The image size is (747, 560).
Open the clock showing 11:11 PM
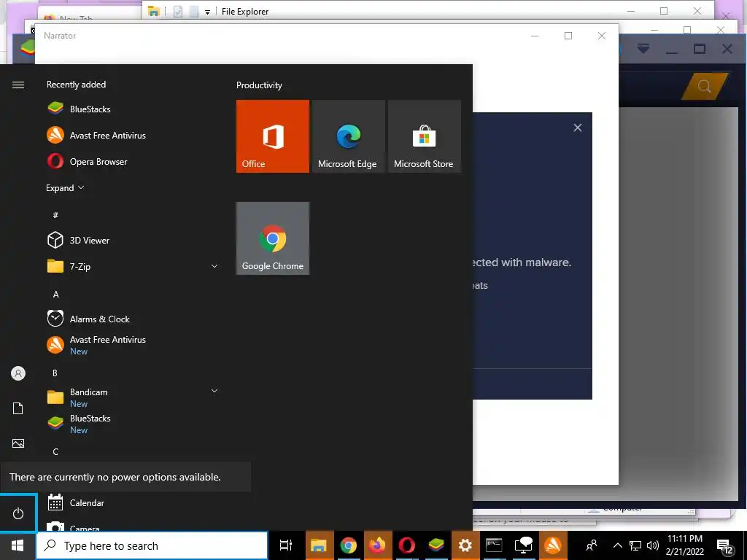[x=684, y=545]
